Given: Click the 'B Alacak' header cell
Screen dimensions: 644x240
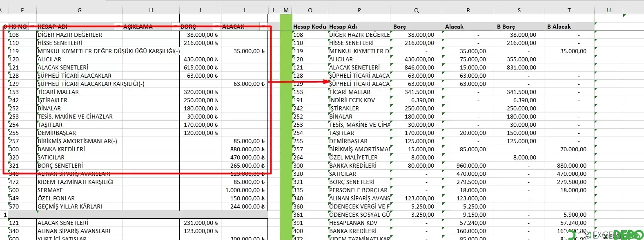Looking at the screenshot, I should point(569,27).
